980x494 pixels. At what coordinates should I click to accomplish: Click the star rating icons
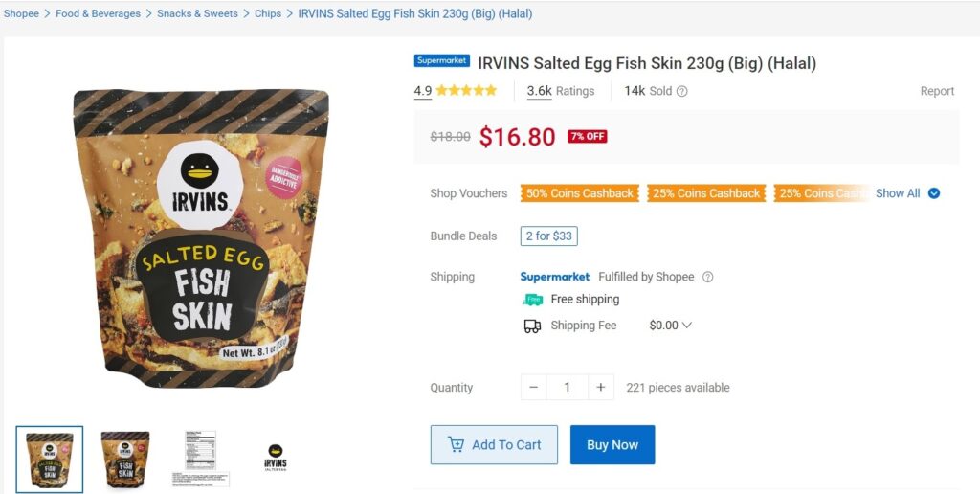tap(466, 91)
